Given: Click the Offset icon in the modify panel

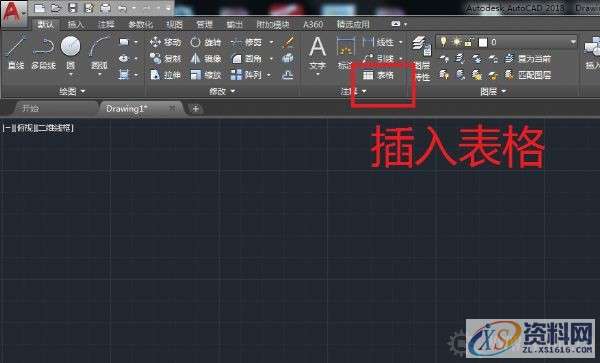Looking at the screenshot, I should 288,75.
